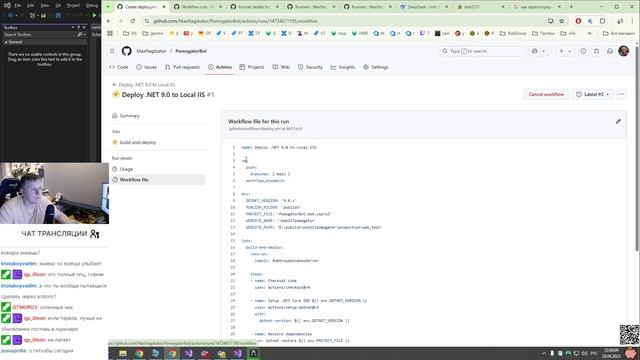Collapse the General group in Toolbox
Viewport: 640px width, 360px height.
pos(6,42)
